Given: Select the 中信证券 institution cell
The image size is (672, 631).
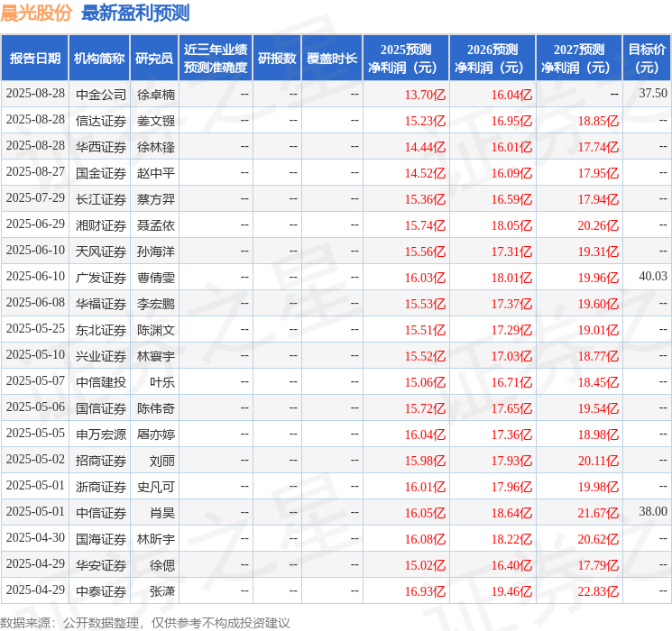Looking at the screenshot, I should click(101, 512).
